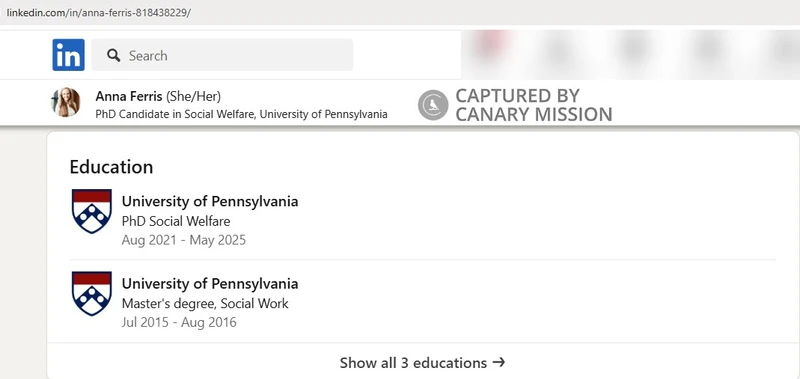Click the Canary Mission bird watermark icon

433,105
